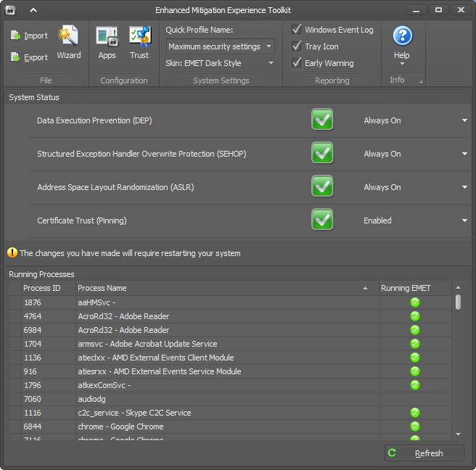Viewport: 476px width, 470px height.
Task: Click Data Execution Prevention (DEP) label
Action: [94, 120]
